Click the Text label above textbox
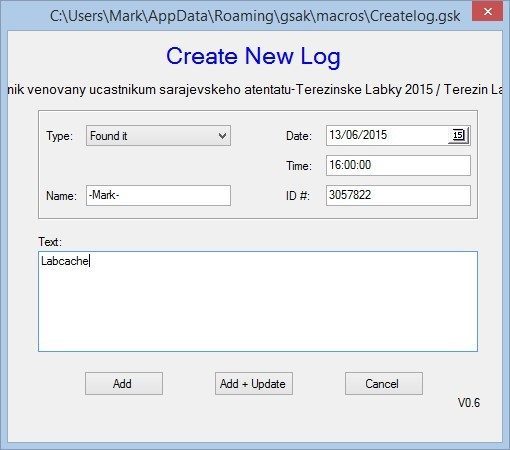Viewport: 510px width, 450px height. click(50, 242)
